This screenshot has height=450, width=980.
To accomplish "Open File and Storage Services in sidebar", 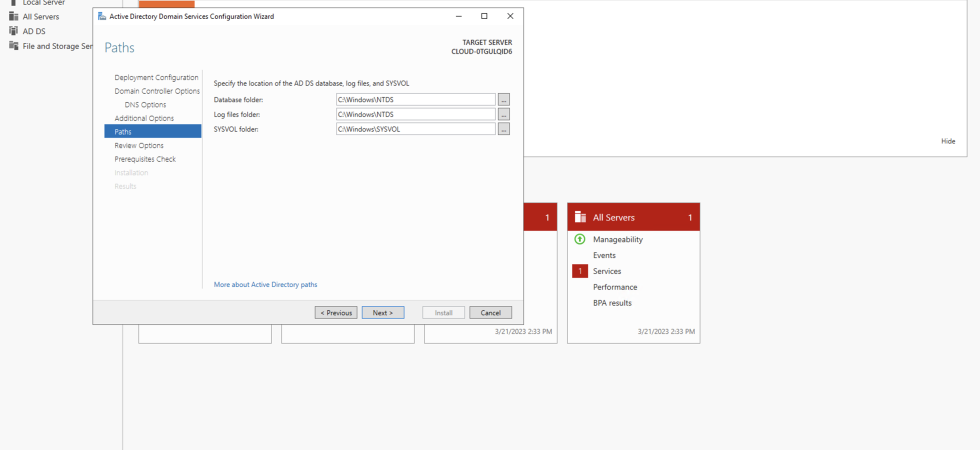I will (58, 46).
